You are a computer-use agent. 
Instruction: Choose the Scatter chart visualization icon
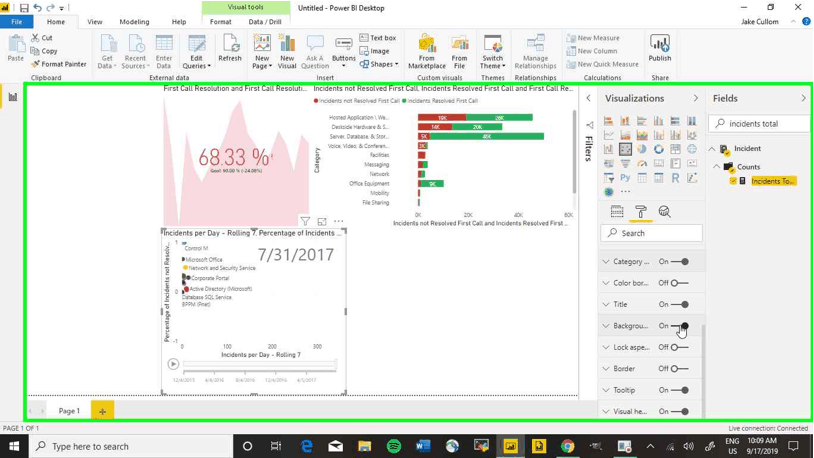[x=625, y=149]
